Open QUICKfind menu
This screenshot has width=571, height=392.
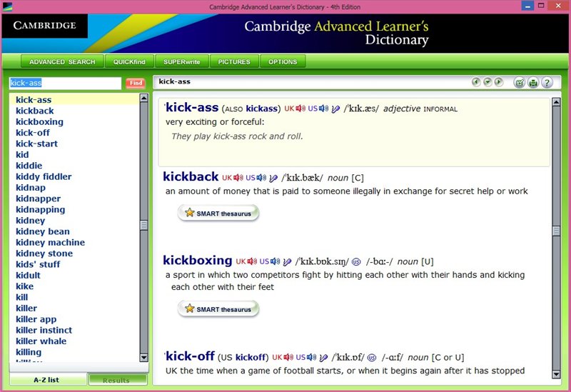[x=129, y=61]
